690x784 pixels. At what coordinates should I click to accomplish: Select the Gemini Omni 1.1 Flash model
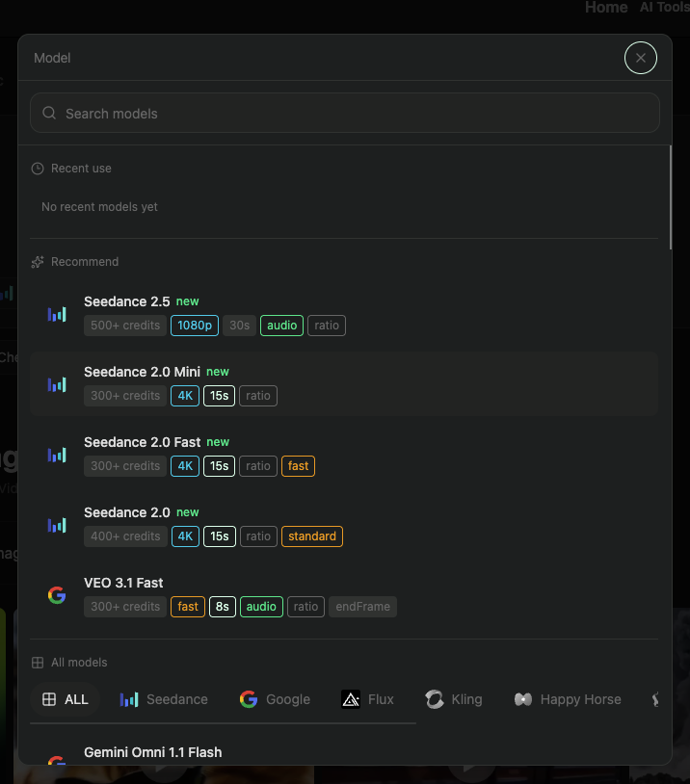pos(152,752)
